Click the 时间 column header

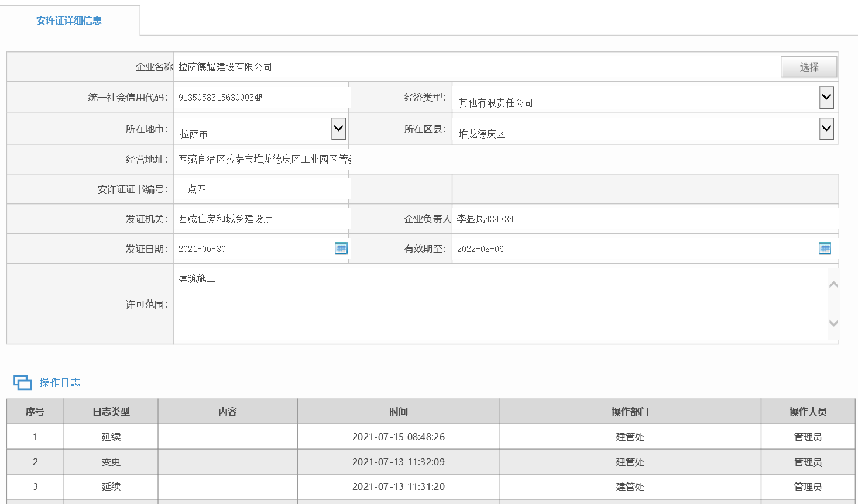[399, 412]
